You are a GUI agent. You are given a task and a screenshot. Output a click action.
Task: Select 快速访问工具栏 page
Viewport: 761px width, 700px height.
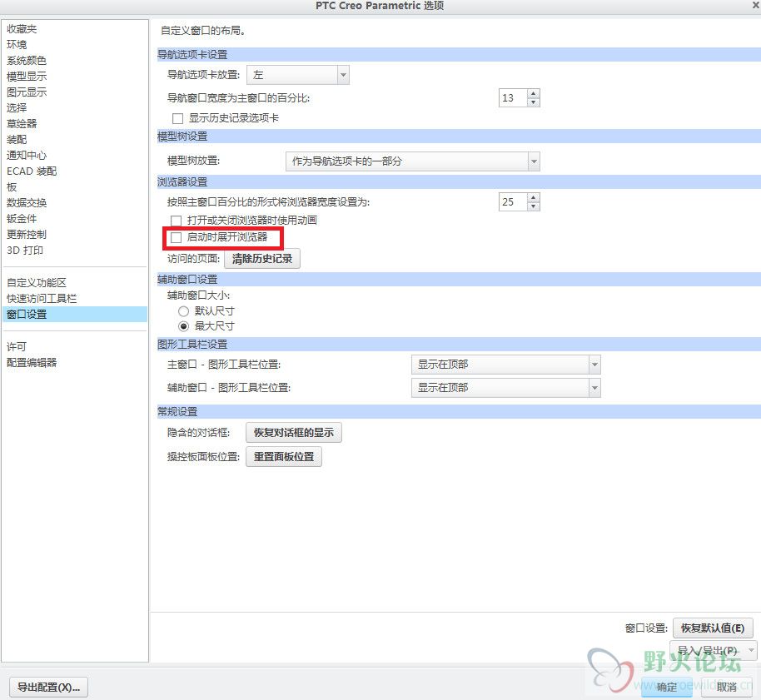click(x=42, y=298)
